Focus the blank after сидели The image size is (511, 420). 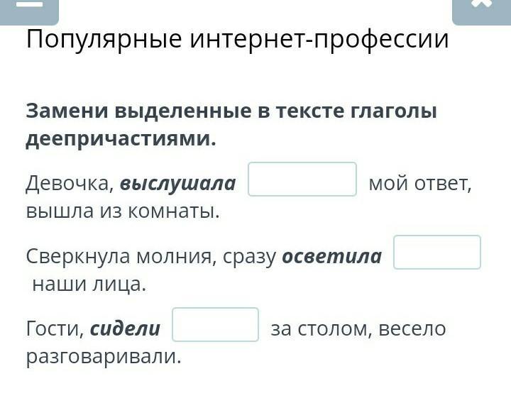tap(216, 324)
